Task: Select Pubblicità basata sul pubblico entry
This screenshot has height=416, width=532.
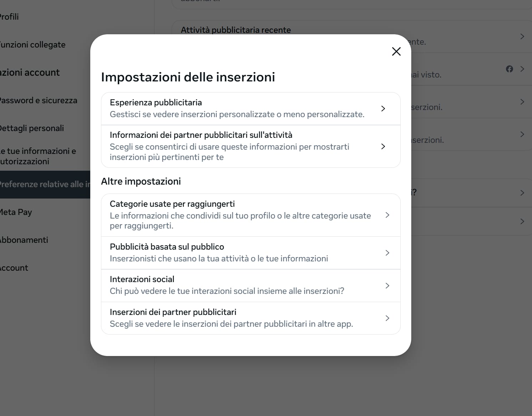Action: click(251, 253)
